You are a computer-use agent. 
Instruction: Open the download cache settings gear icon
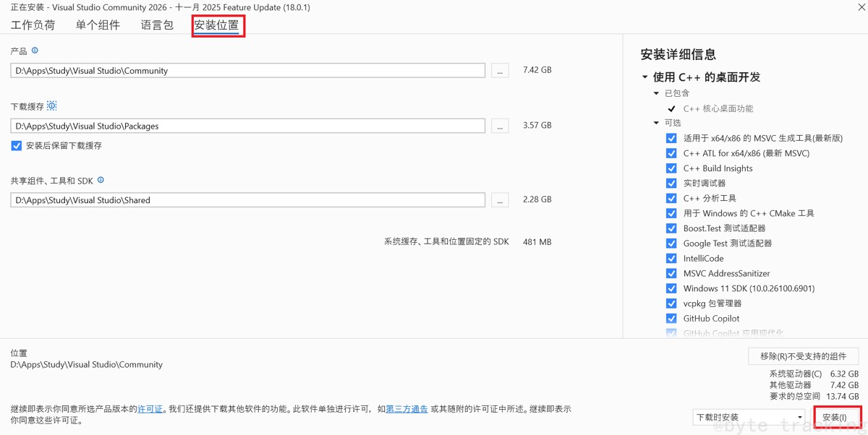point(51,105)
